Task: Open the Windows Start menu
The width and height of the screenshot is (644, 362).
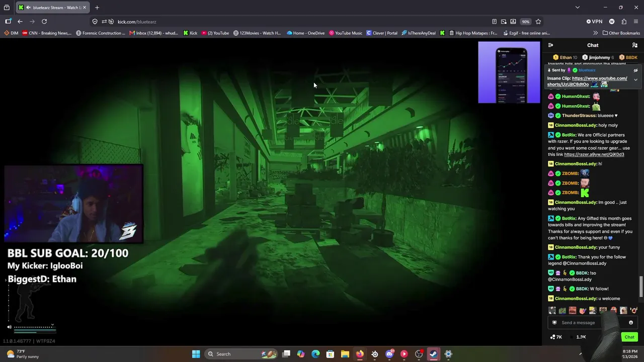Action: coord(196,354)
